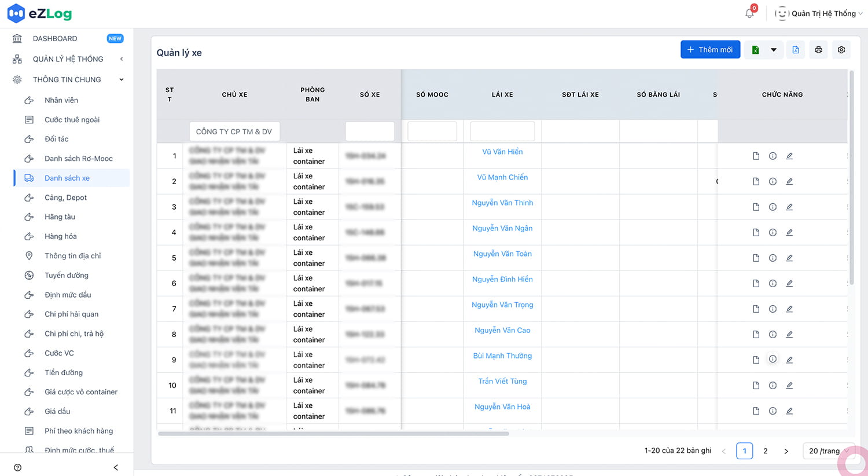
Task: Go to page 2 of results
Action: click(x=766, y=451)
